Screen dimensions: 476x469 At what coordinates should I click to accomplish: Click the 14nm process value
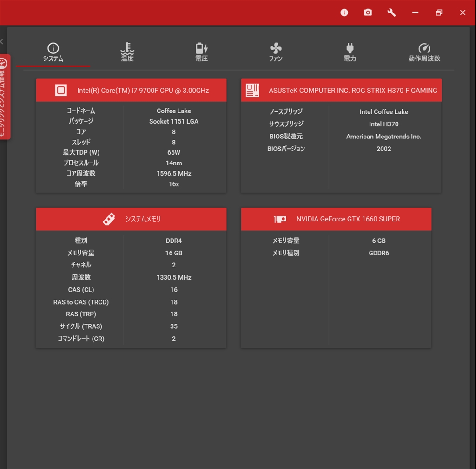pos(174,163)
